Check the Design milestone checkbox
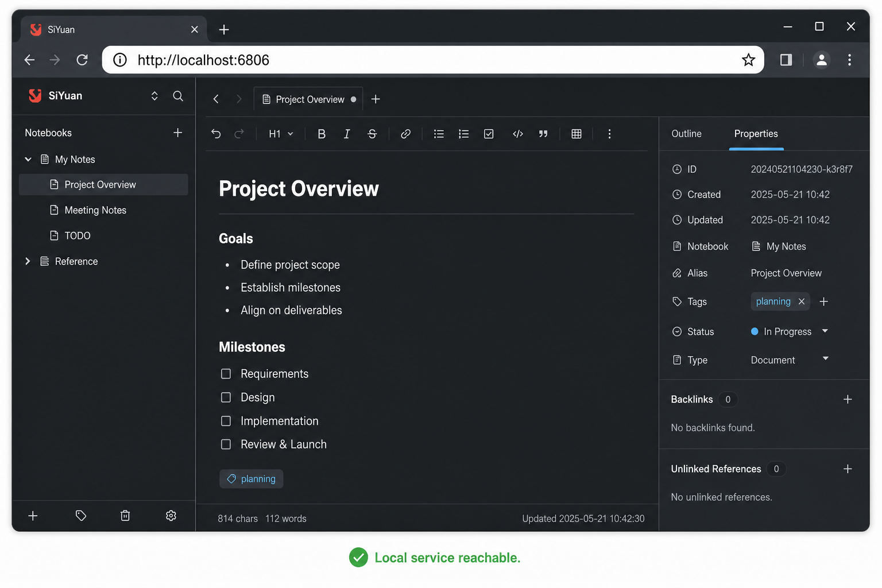Viewport: 882px width, 588px height. tap(226, 397)
